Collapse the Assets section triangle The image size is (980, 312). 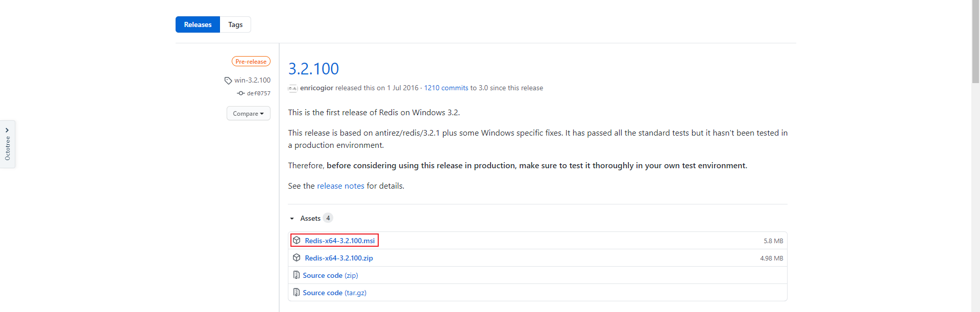point(292,219)
